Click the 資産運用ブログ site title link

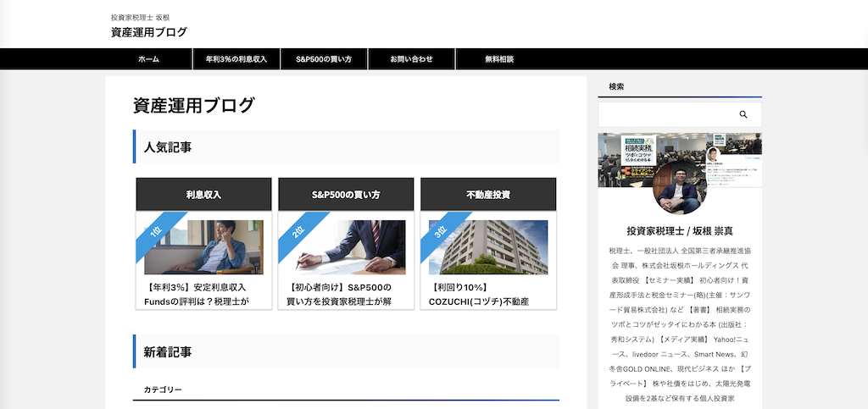(x=149, y=32)
